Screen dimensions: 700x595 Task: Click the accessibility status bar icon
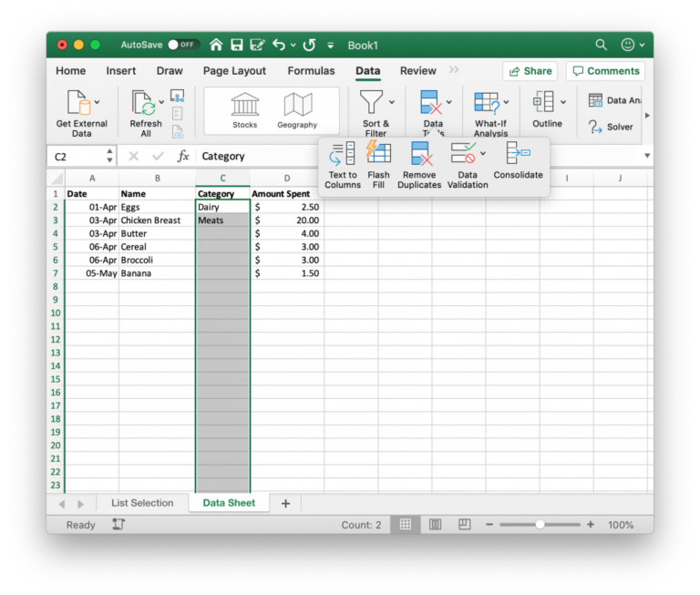pyautogui.click(x=118, y=525)
